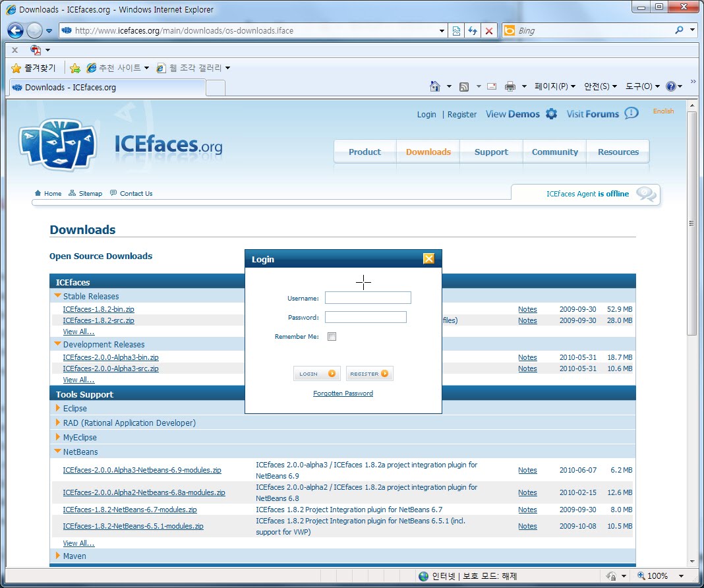The image size is (704, 588).
Task: Open the 안전(S) menu
Action: pyautogui.click(x=601, y=86)
